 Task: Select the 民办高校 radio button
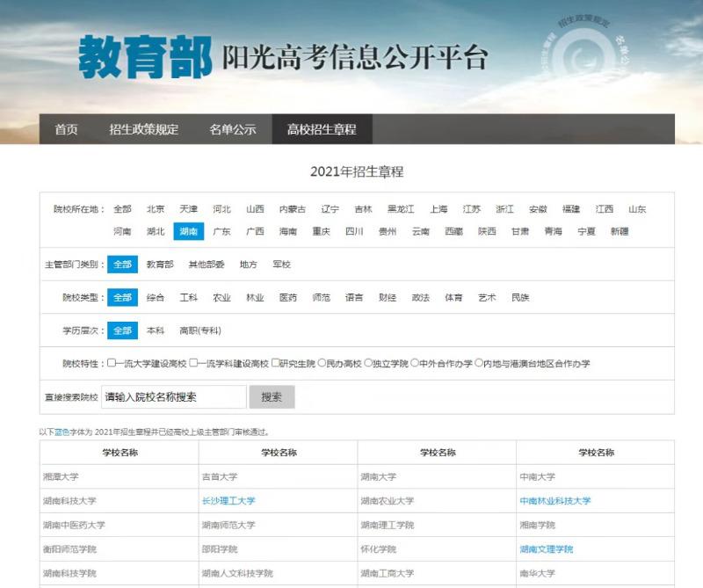click(322, 363)
